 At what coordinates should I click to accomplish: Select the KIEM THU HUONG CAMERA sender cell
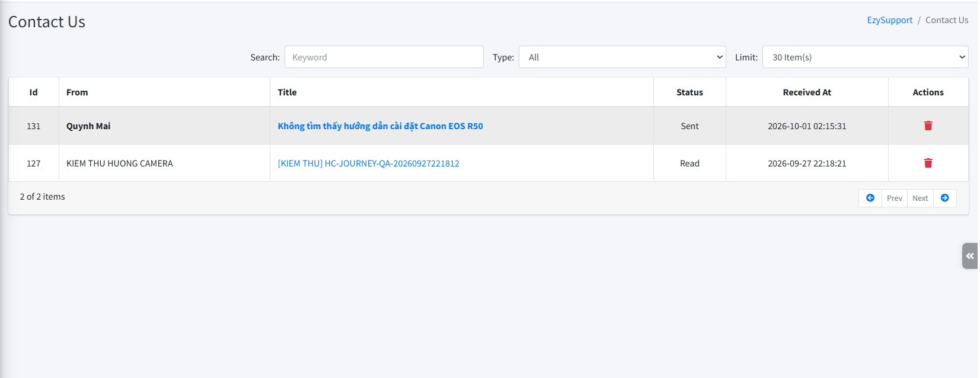coord(164,164)
